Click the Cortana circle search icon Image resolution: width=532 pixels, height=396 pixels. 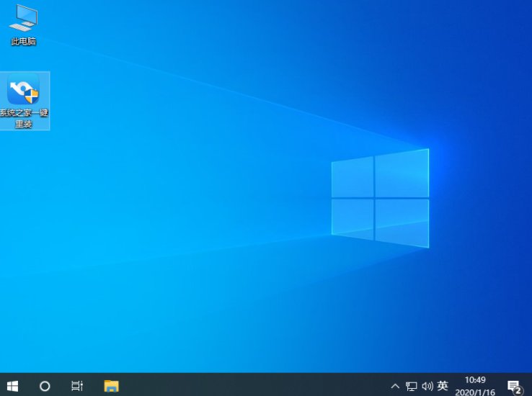coord(45,386)
